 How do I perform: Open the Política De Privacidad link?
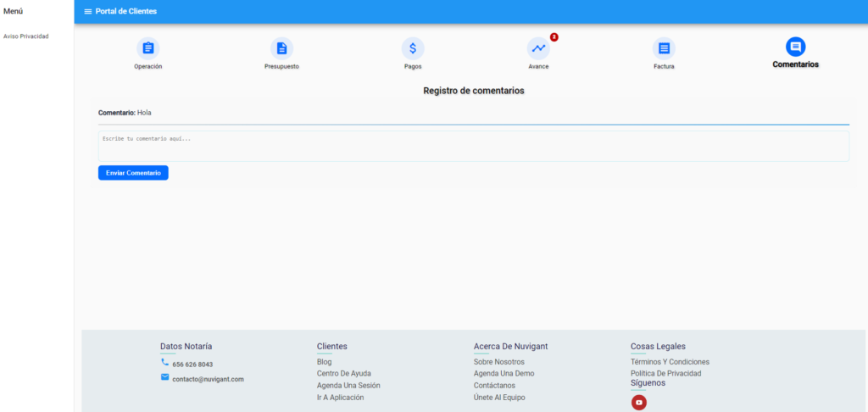click(x=666, y=373)
